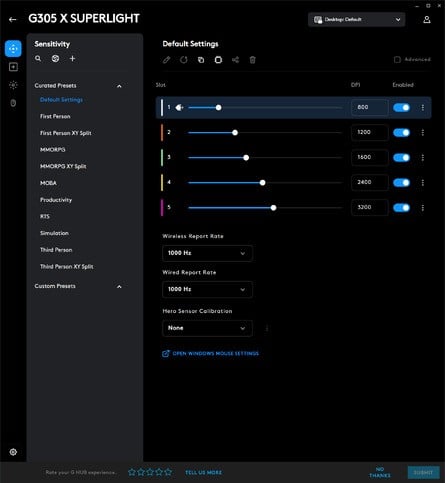The width and height of the screenshot is (445, 483).
Task: Reset Default Settings with the refresh icon
Action: pyautogui.click(x=184, y=60)
